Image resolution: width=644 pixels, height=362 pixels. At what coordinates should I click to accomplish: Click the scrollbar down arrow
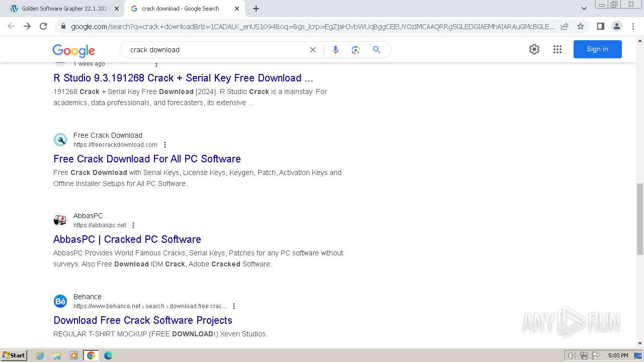639,344
